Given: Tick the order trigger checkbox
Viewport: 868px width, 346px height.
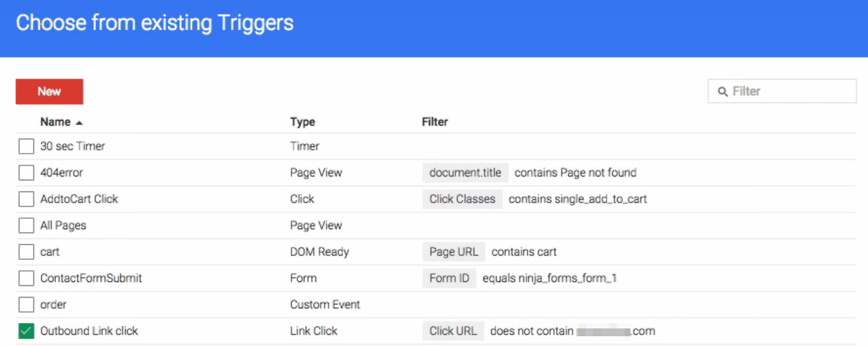Looking at the screenshot, I should point(26,305).
